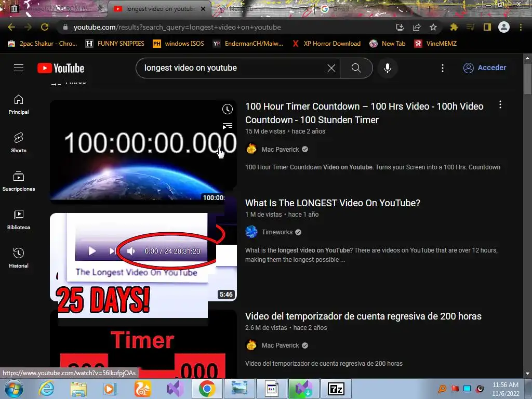
Task: Open 'Video del temporizador de cuenta regresiva' title
Action: (x=363, y=316)
